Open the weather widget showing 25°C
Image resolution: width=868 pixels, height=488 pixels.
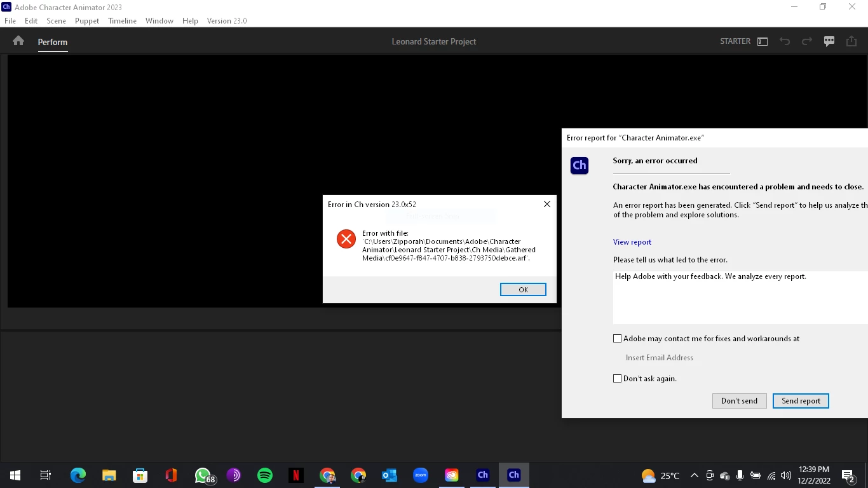coord(661,475)
